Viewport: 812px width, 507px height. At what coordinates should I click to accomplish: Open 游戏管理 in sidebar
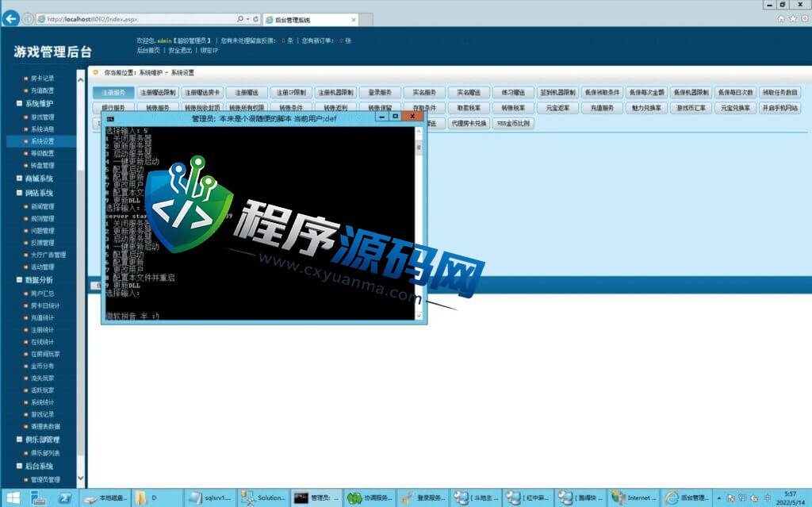pyautogui.click(x=43, y=117)
